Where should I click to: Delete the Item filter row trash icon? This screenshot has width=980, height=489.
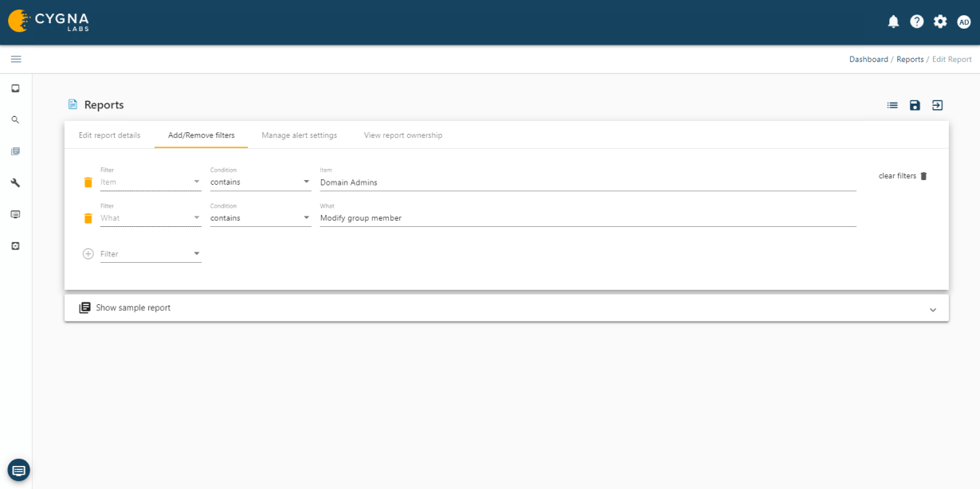click(88, 182)
